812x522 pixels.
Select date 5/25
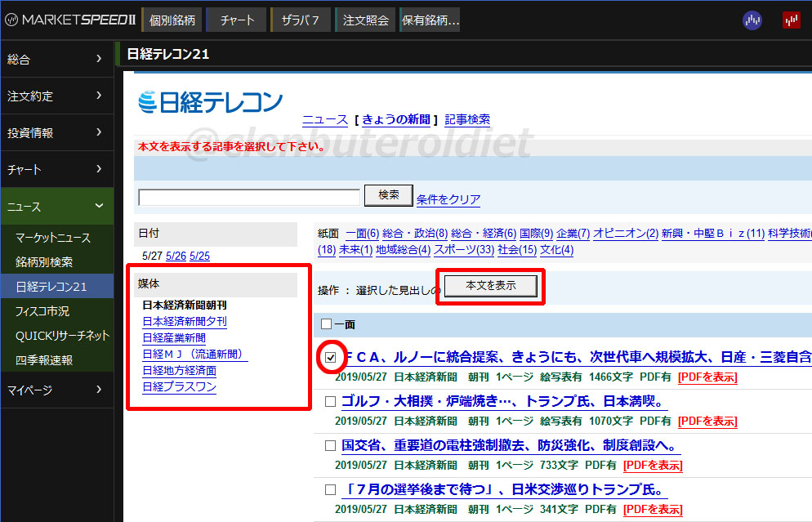(199, 256)
